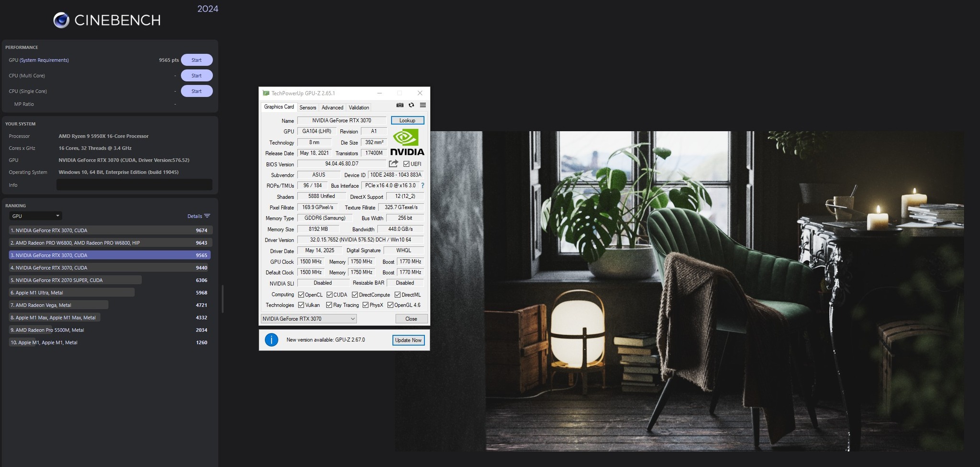Refresh GPU-Z info with the refresh icon

(x=411, y=105)
